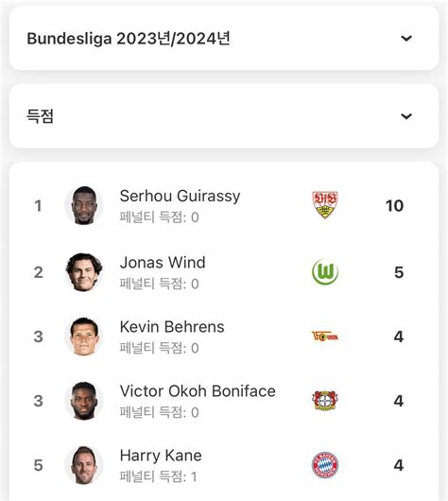The width and height of the screenshot is (448, 501).
Task: Tap Guirassy's goal total of 10
Action: coord(394,206)
